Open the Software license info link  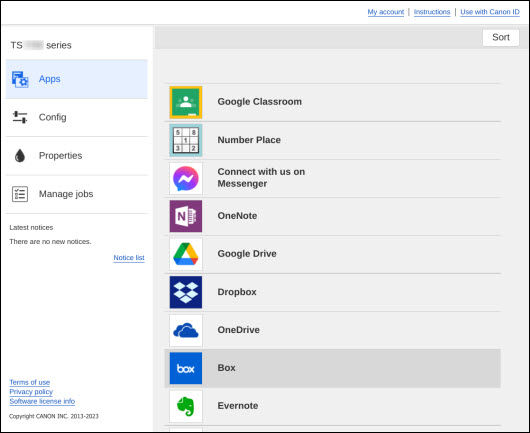coord(42,401)
